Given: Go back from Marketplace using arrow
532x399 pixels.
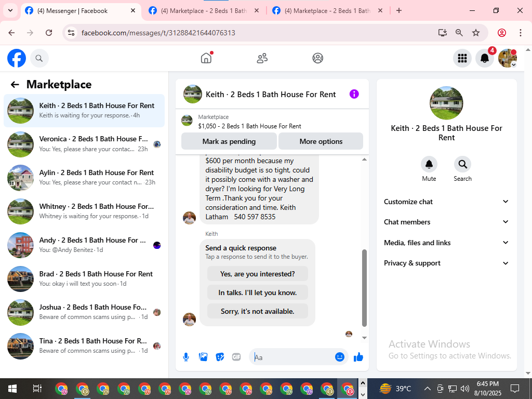Looking at the screenshot, I should pyautogui.click(x=15, y=85).
